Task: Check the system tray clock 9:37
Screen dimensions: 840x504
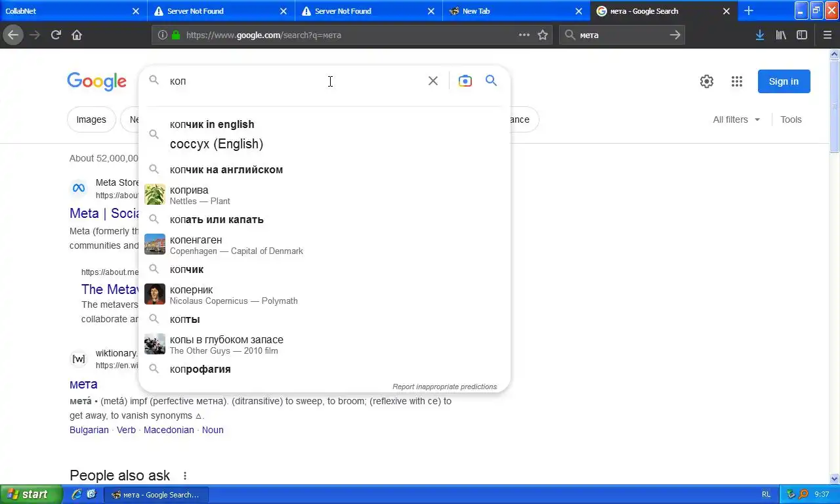Action: (821, 494)
